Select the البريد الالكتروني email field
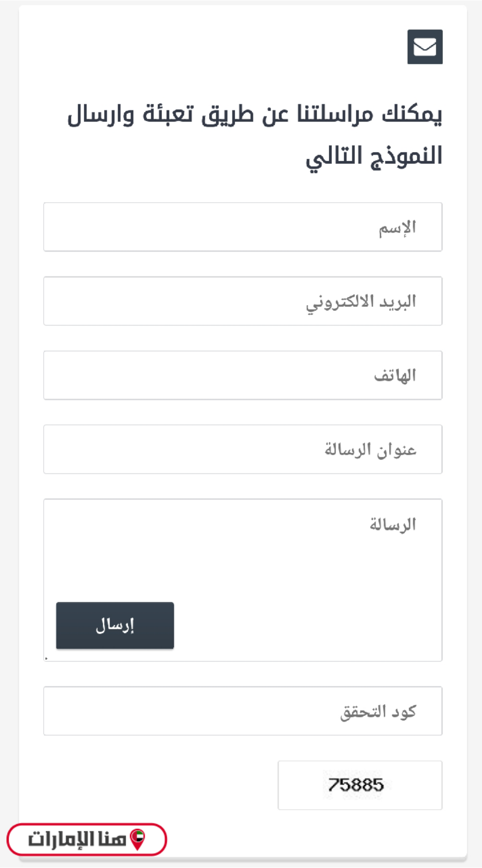 242,301
